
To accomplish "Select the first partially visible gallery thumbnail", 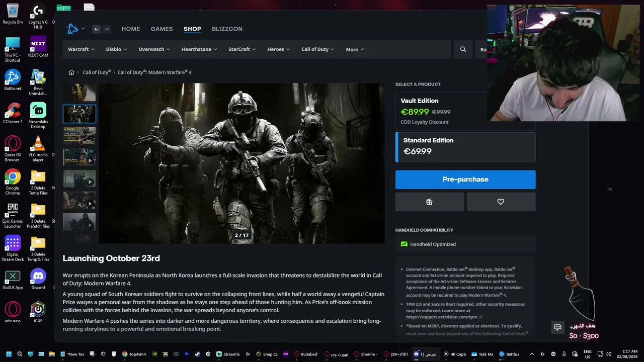I will coord(79,93).
